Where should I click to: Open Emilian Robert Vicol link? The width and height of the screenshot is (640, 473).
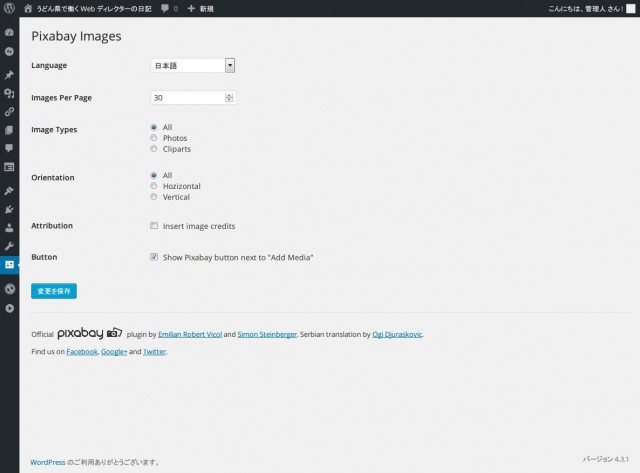(190, 334)
